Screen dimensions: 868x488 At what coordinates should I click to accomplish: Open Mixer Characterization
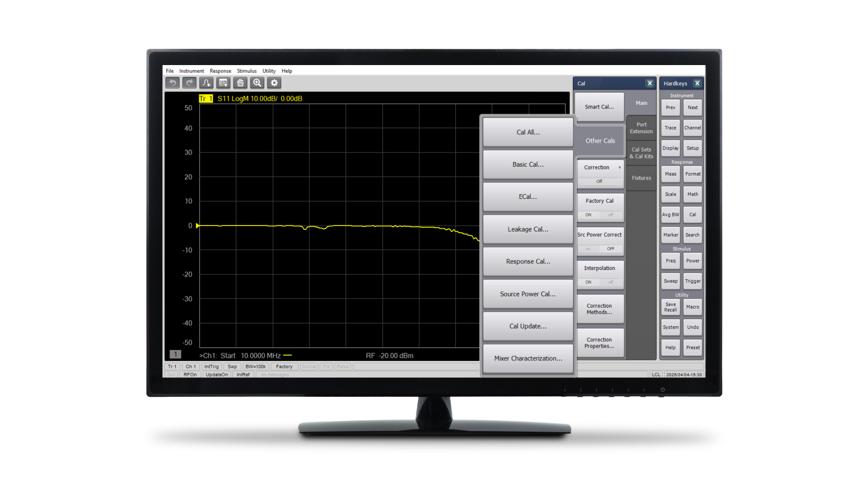point(528,358)
